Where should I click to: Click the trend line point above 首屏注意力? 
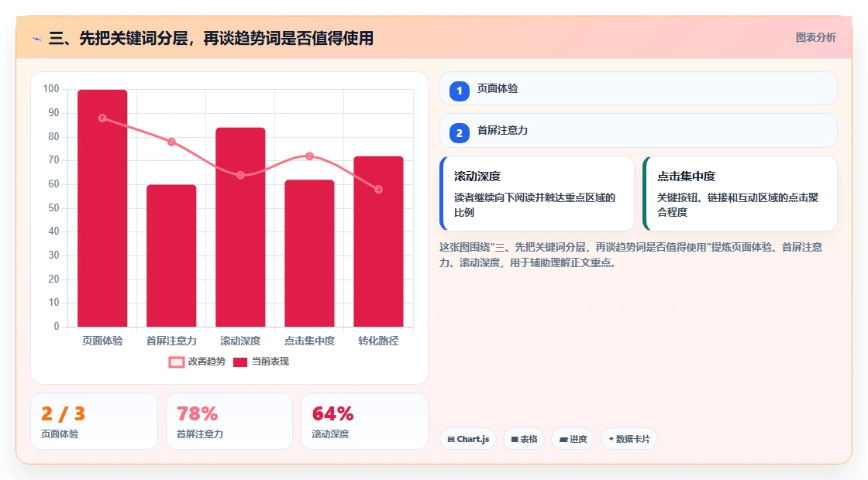(x=171, y=142)
